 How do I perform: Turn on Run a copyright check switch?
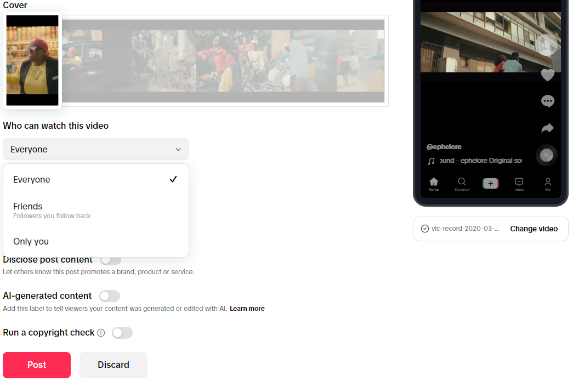pos(122,333)
